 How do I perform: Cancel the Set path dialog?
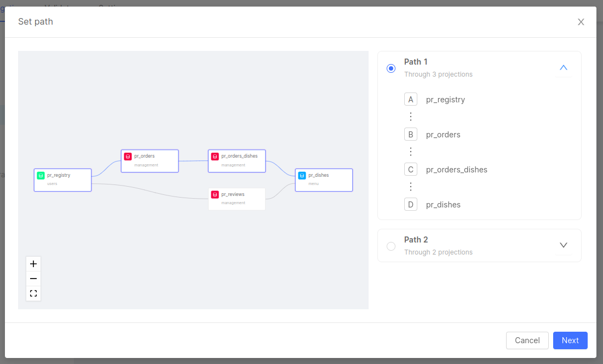click(x=527, y=340)
